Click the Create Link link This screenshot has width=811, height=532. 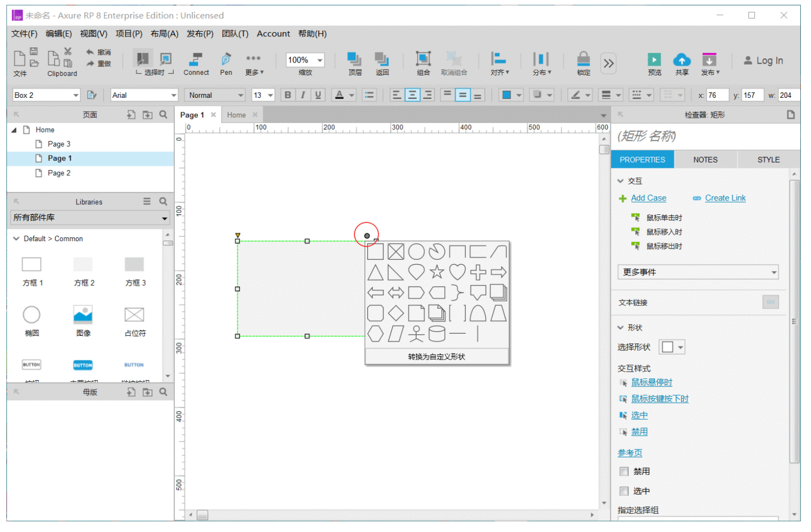(725, 198)
